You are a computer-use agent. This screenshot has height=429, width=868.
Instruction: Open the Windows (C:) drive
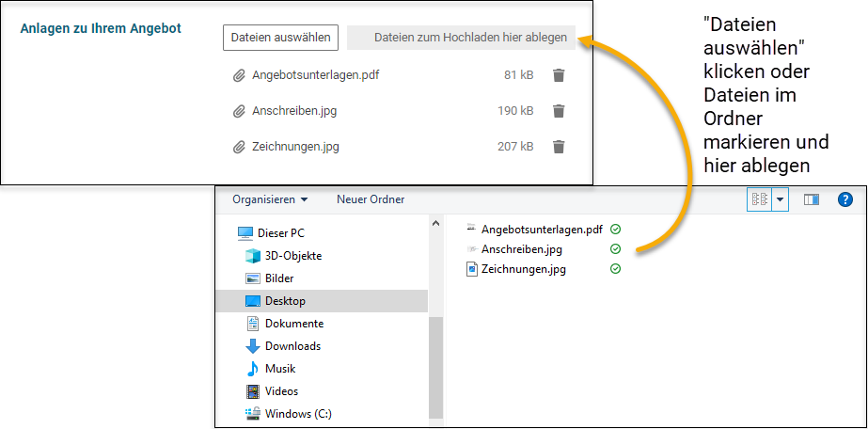297,414
